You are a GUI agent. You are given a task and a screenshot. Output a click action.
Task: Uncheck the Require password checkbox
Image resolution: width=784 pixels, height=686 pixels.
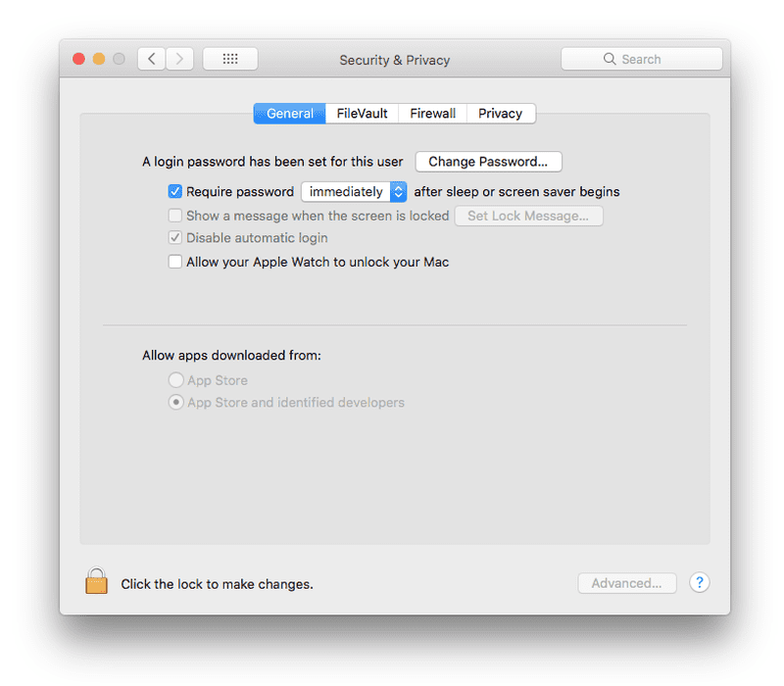[x=174, y=191]
